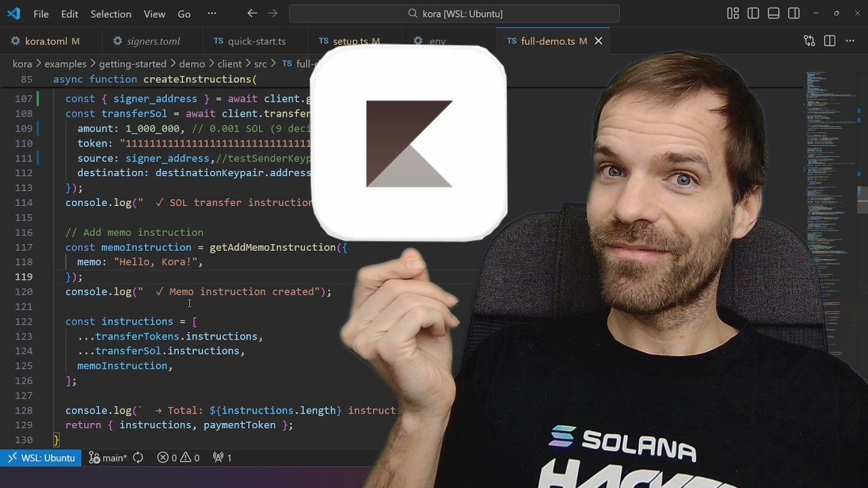Click the WSL: Ubuntu remote button
The height and width of the screenshot is (488, 868).
[41, 457]
